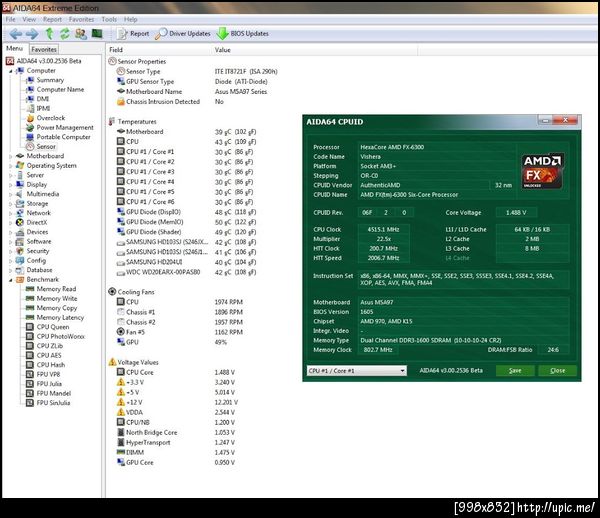This screenshot has width=600, height=518.
Task: Click the Security shield icon in tree
Action: click(x=20, y=251)
